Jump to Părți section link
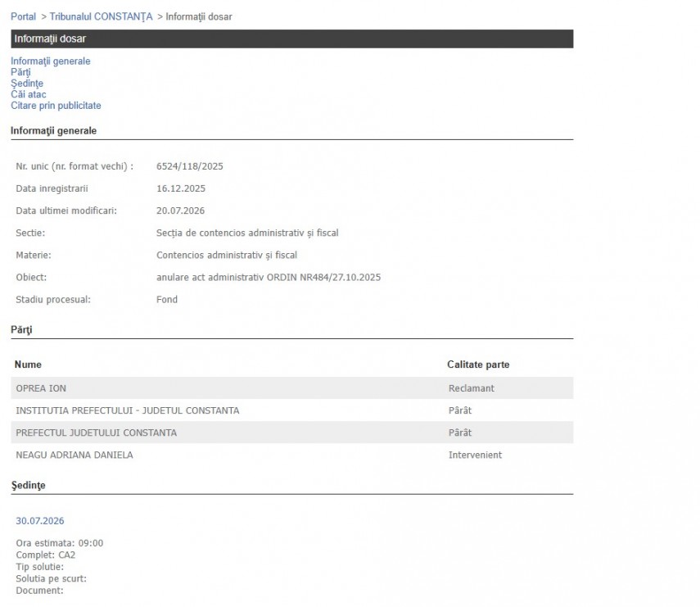This screenshot has height=607, width=700. point(20,72)
